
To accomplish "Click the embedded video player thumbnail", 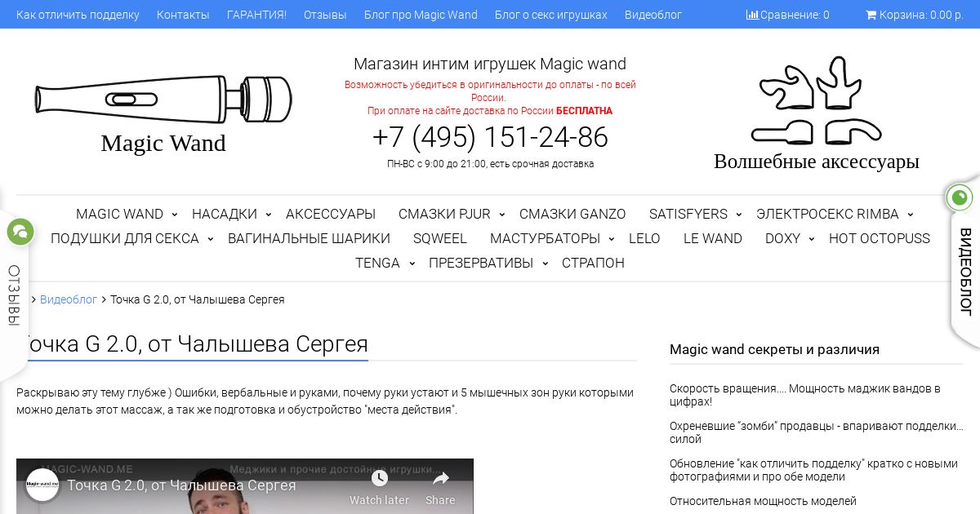I will (245, 486).
